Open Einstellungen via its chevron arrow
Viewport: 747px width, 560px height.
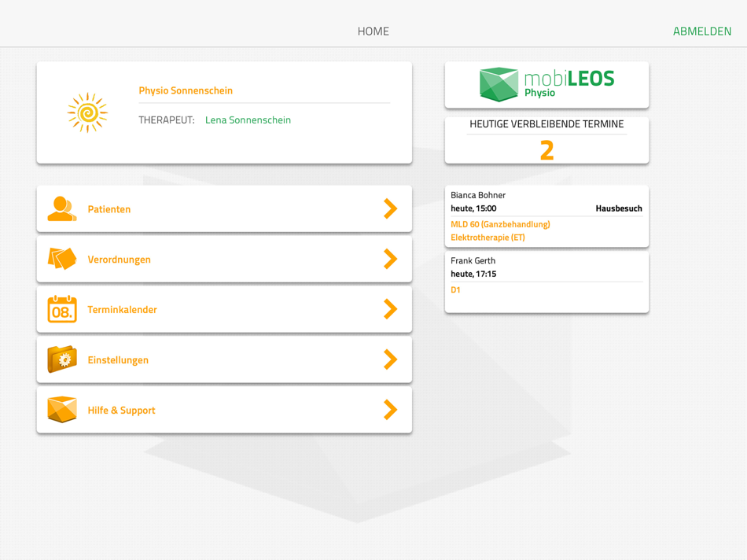click(x=390, y=359)
